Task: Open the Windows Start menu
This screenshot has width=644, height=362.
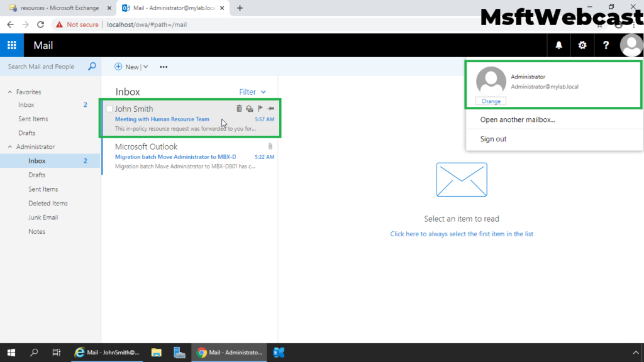Action: click(11, 353)
